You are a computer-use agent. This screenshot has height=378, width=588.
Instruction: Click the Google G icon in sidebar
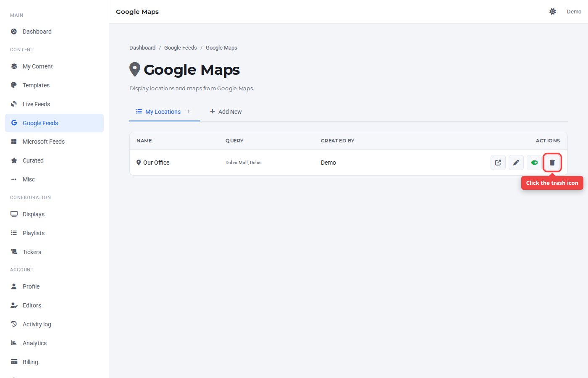tap(14, 123)
